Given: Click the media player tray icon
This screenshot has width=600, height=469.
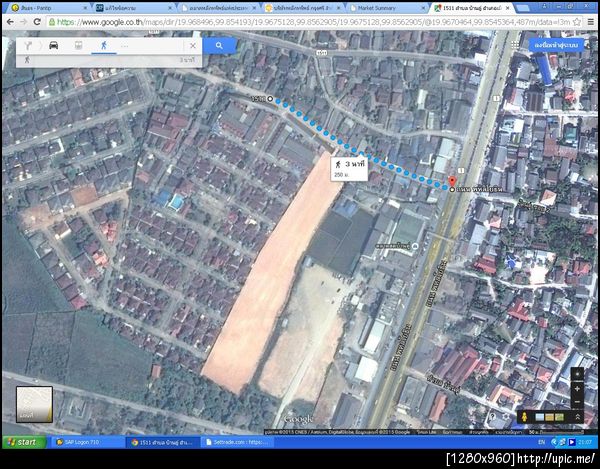Looking at the screenshot, I should pos(572,442).
